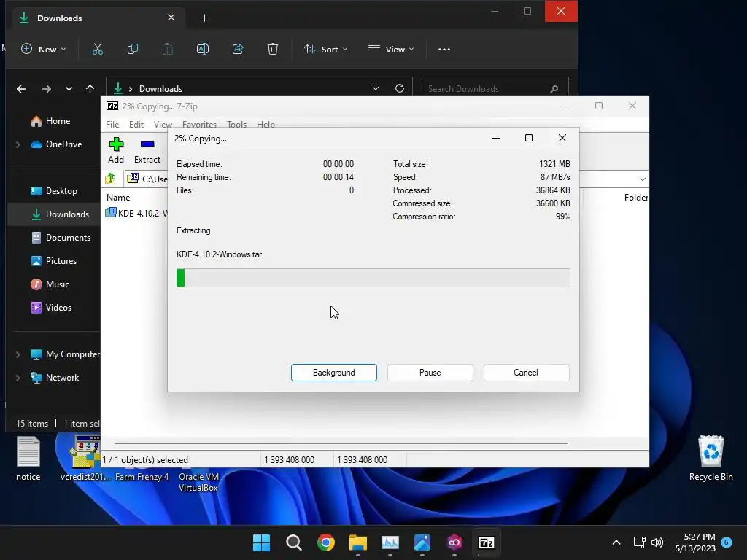Screen dimensions: 747x560
Task: Open the View dropdown in File Explorer
Action: [391, 49]
